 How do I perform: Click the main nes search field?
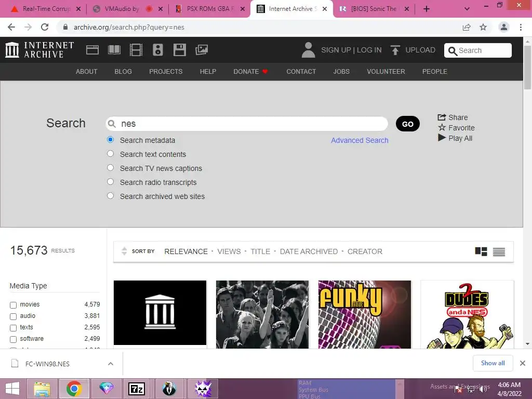pyautogui.click(x=247, y=124)
